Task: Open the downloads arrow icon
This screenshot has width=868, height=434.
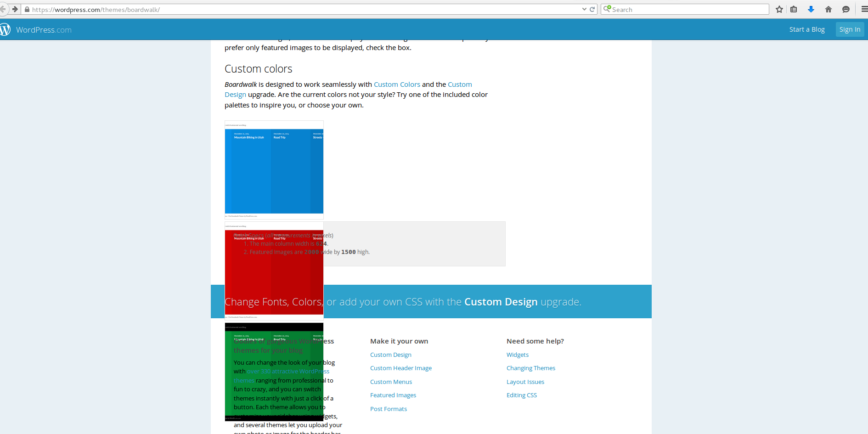Action: tap(811, 9)
